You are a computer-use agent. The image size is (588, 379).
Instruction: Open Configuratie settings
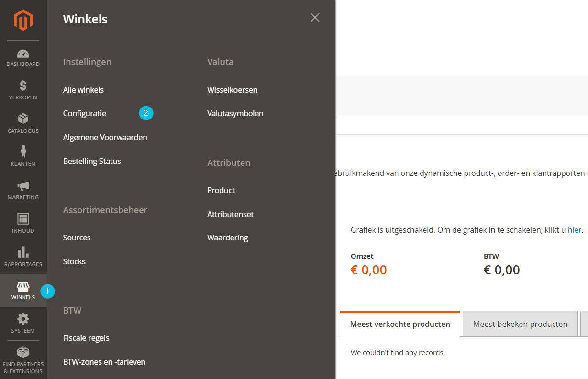click(85, 114)
